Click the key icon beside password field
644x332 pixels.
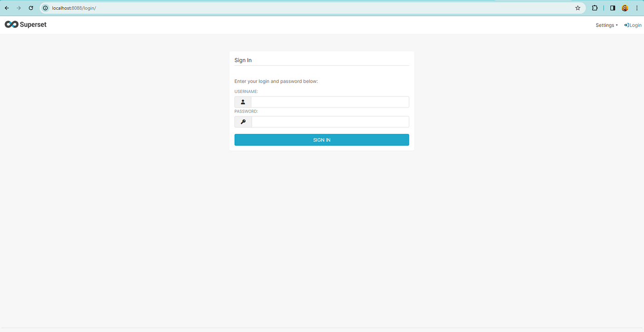[243, 122]
